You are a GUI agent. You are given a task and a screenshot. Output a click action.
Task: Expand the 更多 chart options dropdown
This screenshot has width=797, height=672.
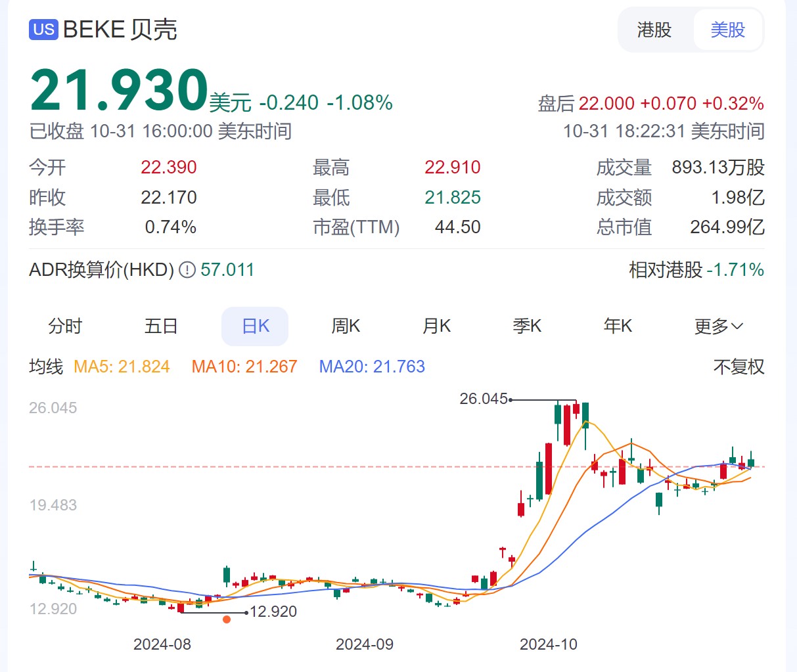719,326
